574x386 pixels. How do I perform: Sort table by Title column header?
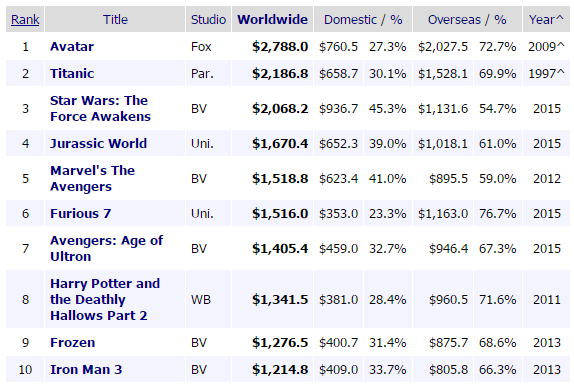115,19
